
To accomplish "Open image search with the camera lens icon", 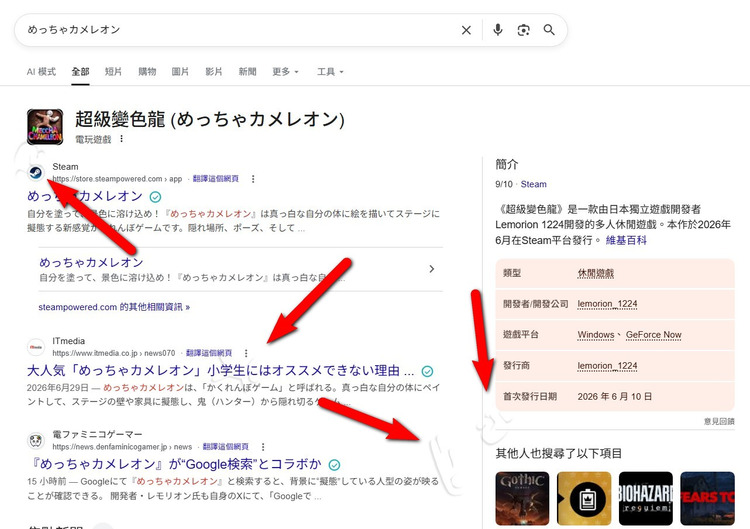I will (x=524, y=30).
